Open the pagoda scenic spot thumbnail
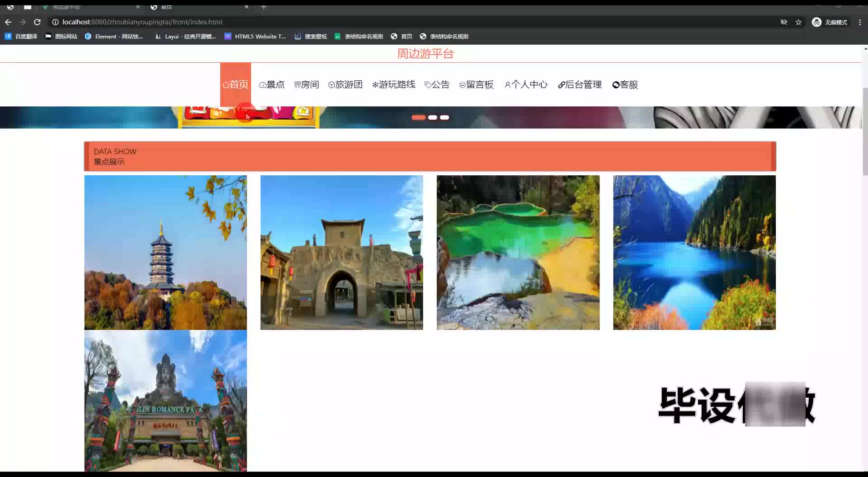The height and width of the screenshot is (477, 868). (165, 253)
